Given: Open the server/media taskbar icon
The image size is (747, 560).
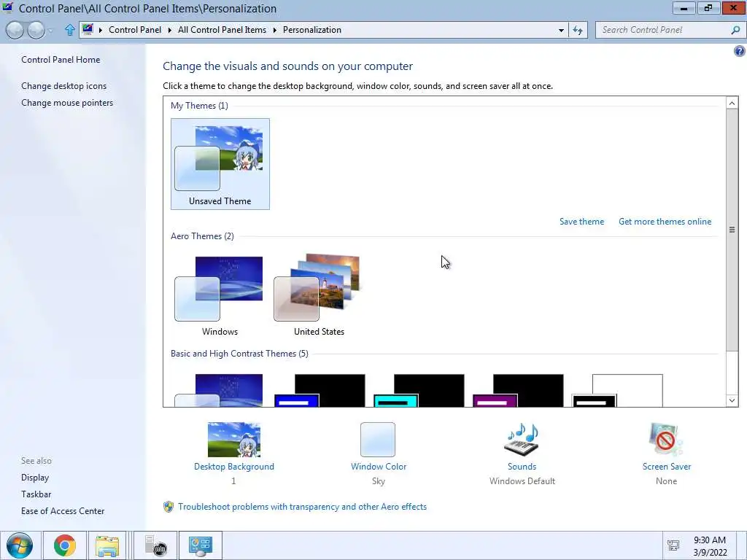Looking at the screenshot, I should [155, 545].
